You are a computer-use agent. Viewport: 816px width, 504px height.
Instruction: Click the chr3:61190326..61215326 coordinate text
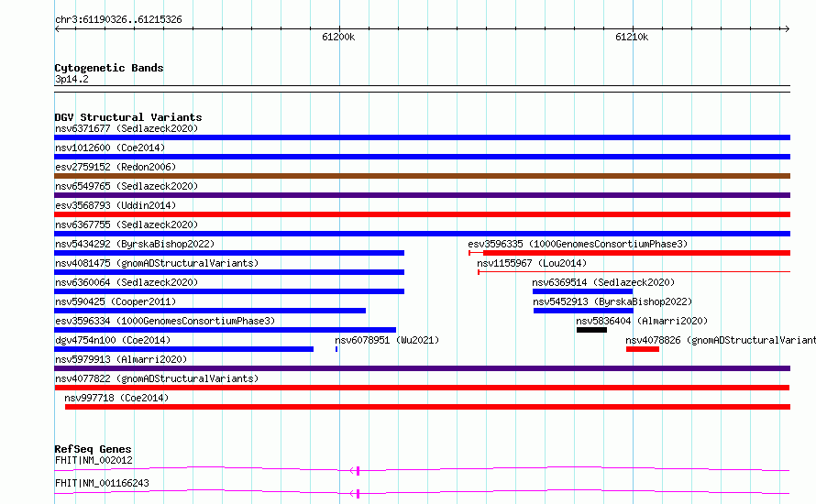(x=118, y=20)
